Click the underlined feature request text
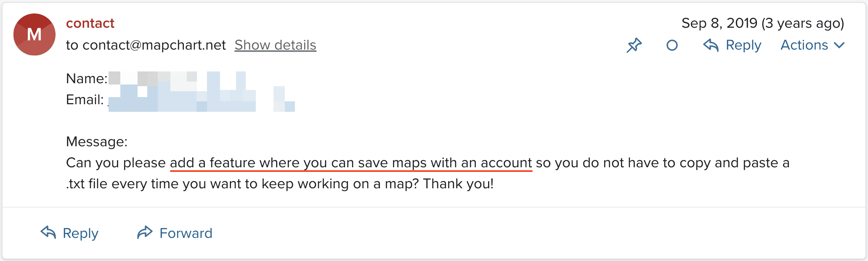The width and height of the screenshot is (868, 261). (351, 163)
